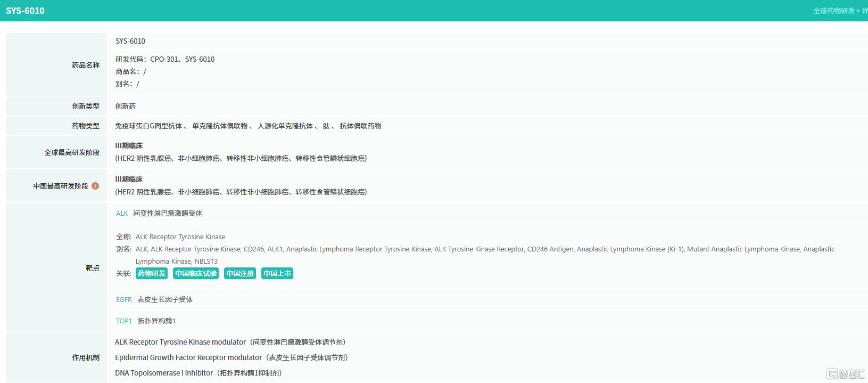Image resolution: width=868 pixels, height=383 pixels.
Task: Click 抗体偶联药物 drug type
Action: 360,126
